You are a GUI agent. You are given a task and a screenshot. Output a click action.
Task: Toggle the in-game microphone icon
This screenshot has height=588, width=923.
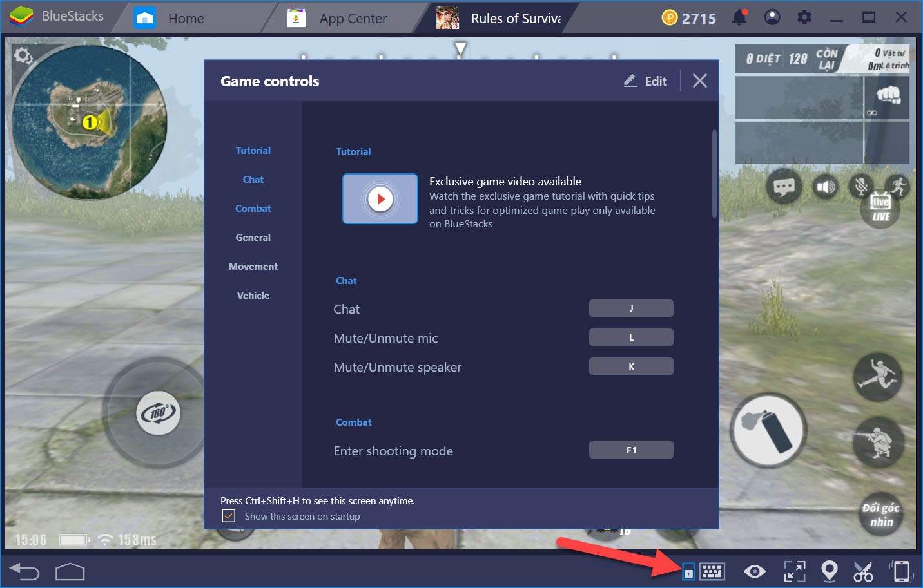[x=860, y=187]
